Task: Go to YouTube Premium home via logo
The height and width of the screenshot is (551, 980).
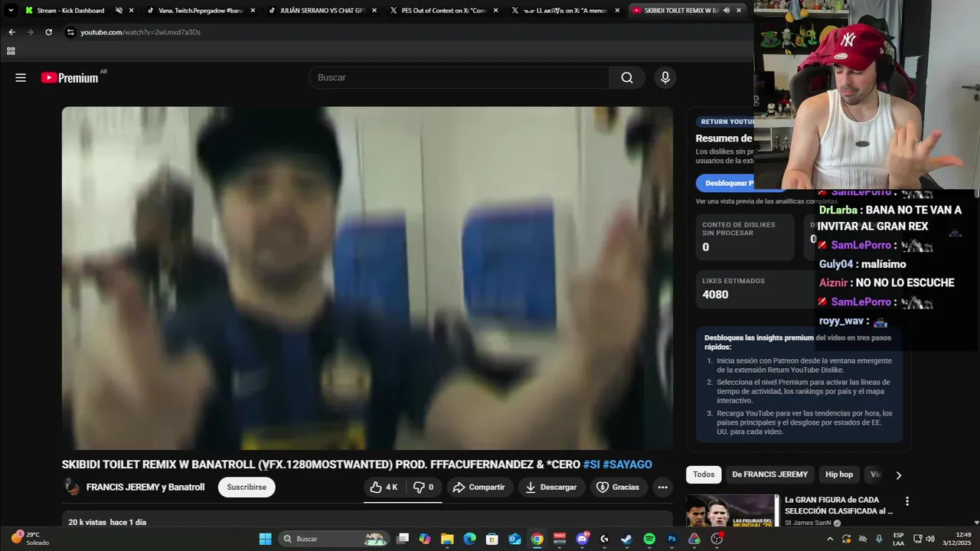Action: click(x=70, y=77)
